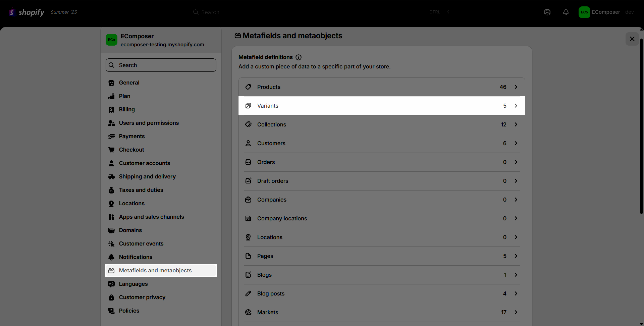Click the Metafield definitions info icon
This screenshot has width=644, height=326.
click(299, 57)
